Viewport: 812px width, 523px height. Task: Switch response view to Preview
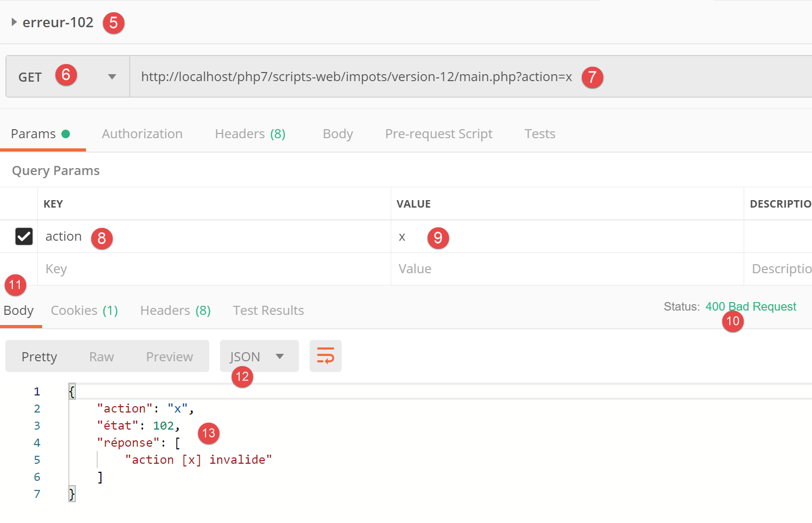point(169,357)
